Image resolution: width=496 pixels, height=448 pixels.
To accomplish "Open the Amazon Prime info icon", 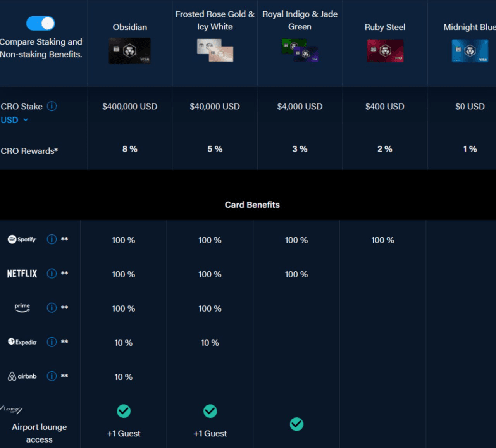I will (x=52, y=308).
